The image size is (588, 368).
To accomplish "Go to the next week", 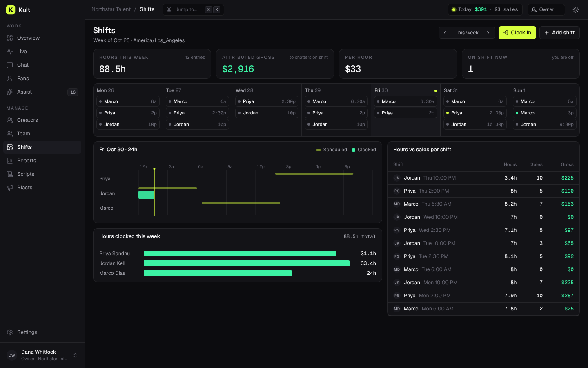I will point(488,33).
